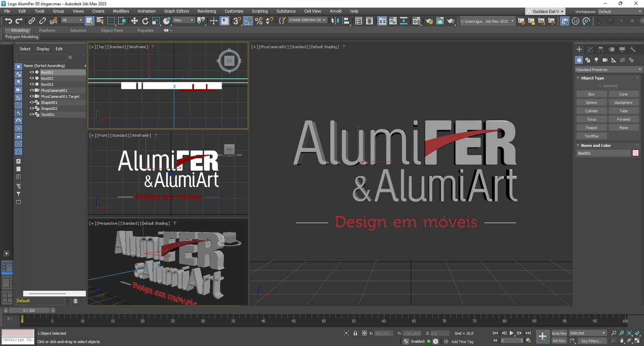Open the key mode Selected dropdown
Screen dimensions: 644x346
pos(588,333)
